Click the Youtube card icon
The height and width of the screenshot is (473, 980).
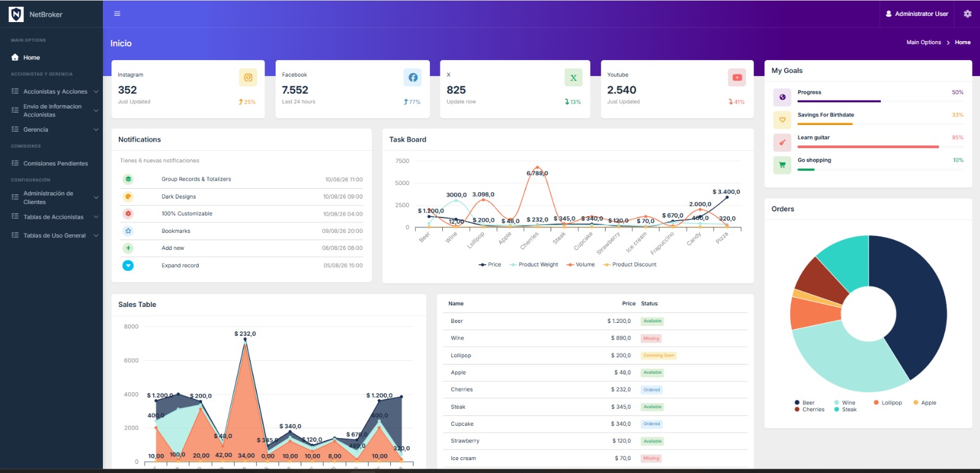click(737, 78)
